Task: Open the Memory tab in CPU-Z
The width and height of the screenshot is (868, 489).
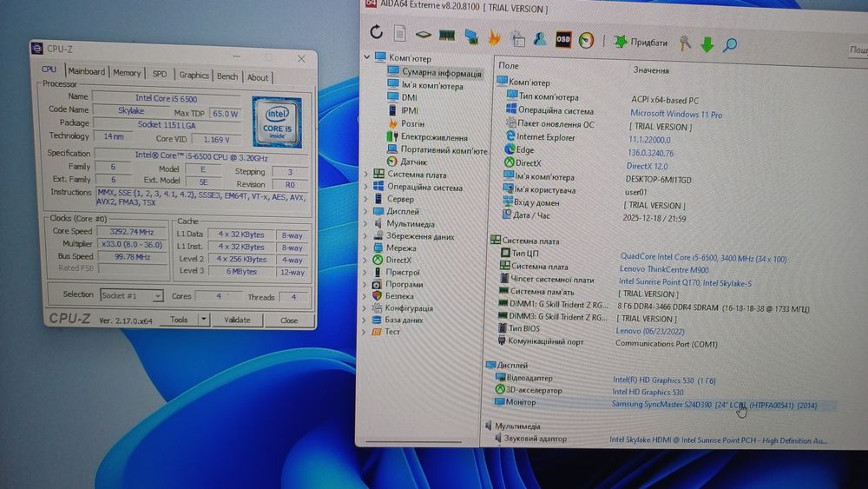Action: pyautogui.click(x=127, y=73)
